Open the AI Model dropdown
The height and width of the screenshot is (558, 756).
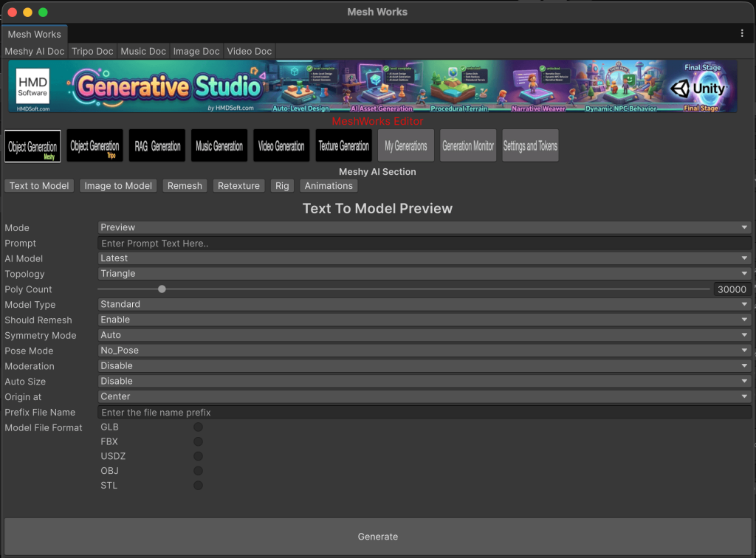(425, 258)
